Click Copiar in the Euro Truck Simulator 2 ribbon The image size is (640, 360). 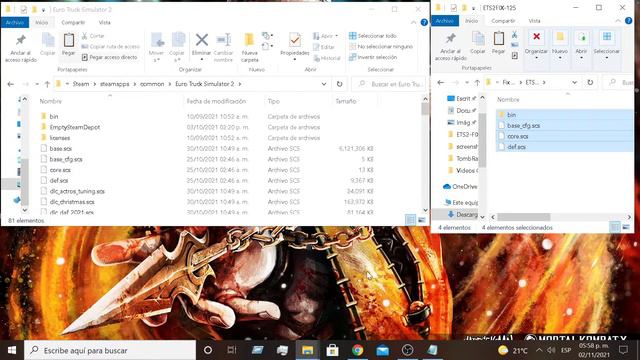tap(48, 44)
